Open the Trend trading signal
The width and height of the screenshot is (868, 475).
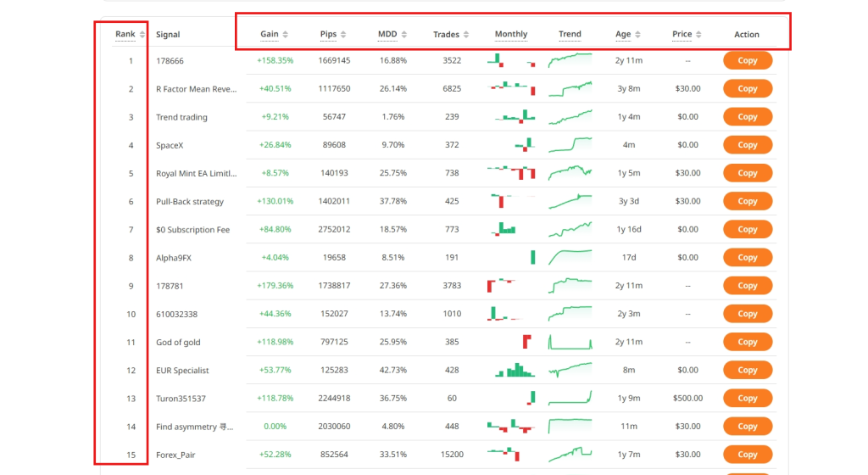[x=181, y=117]
